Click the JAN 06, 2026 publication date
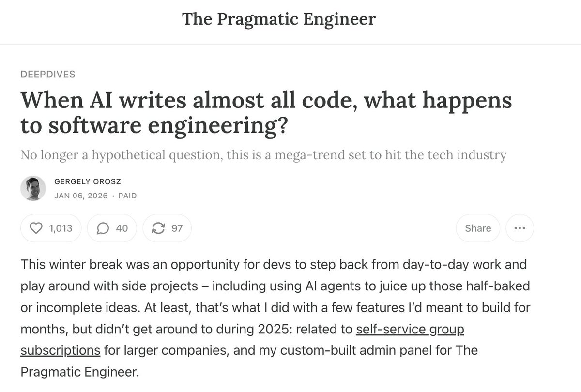This screenshot has width=581, height=392. (81, 196)
